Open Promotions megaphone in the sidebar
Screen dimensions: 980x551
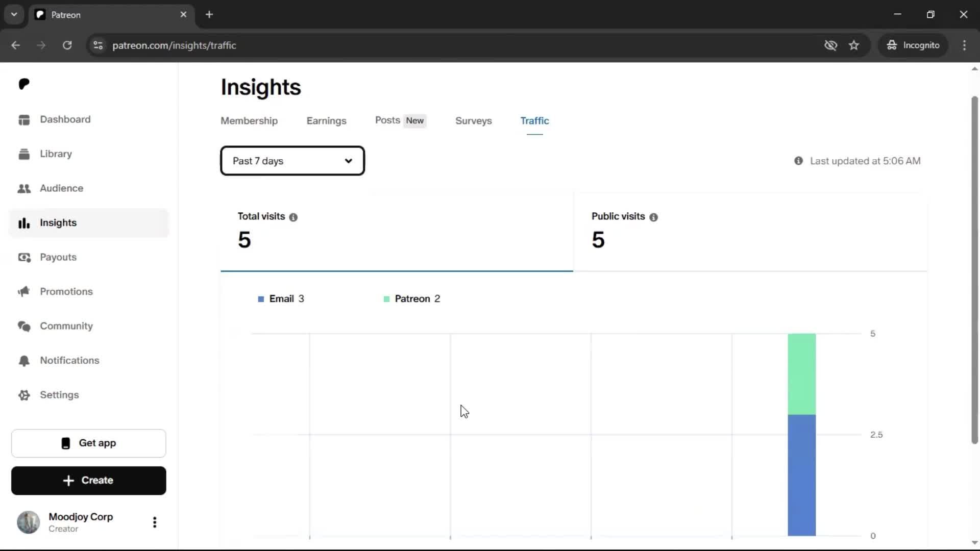pos(24,291)
